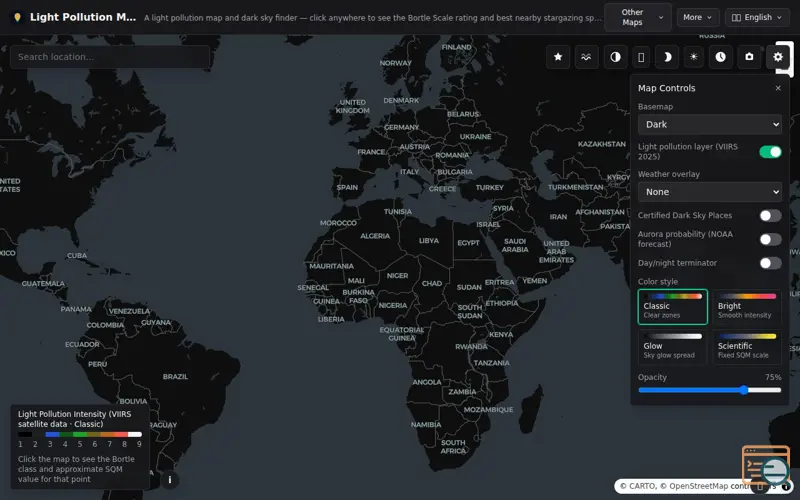Click the ALGERIA label on the map

pyautogui.click(x=375, y=236)
